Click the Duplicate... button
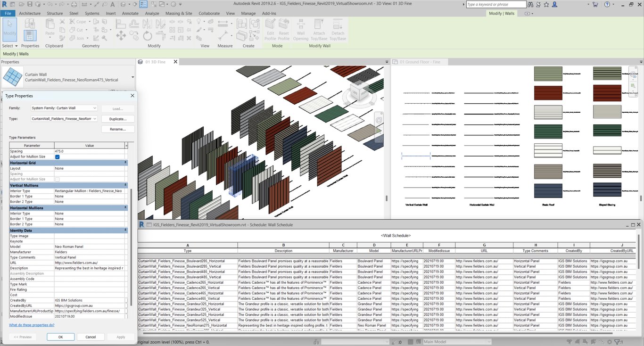 (x=117, y=119)
